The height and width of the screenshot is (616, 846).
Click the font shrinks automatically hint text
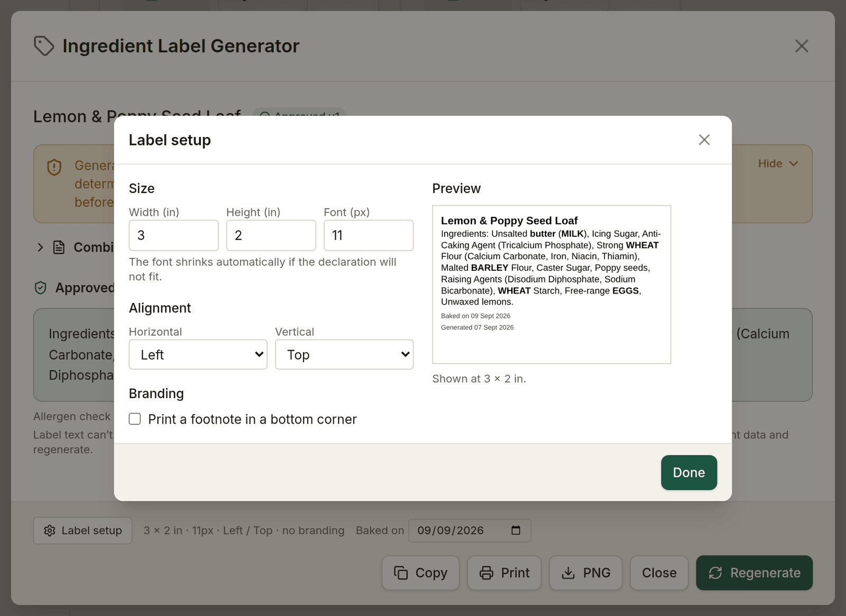click(262, 269)
